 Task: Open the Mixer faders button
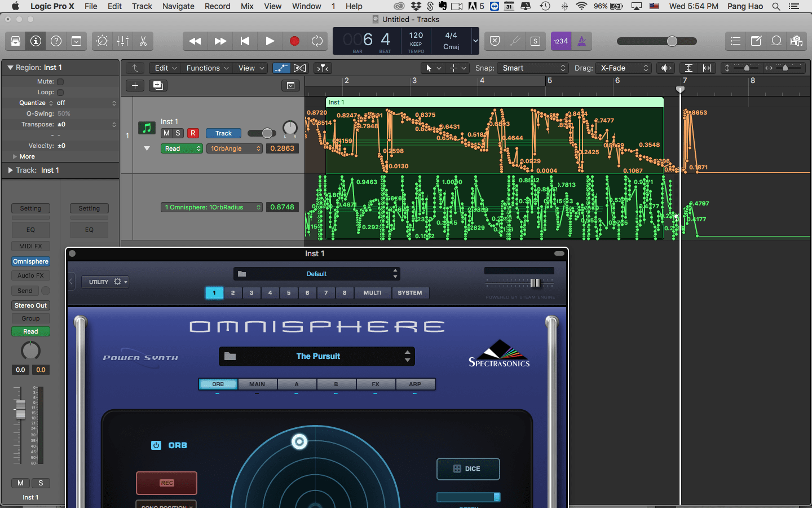click(x=123, y=41)
